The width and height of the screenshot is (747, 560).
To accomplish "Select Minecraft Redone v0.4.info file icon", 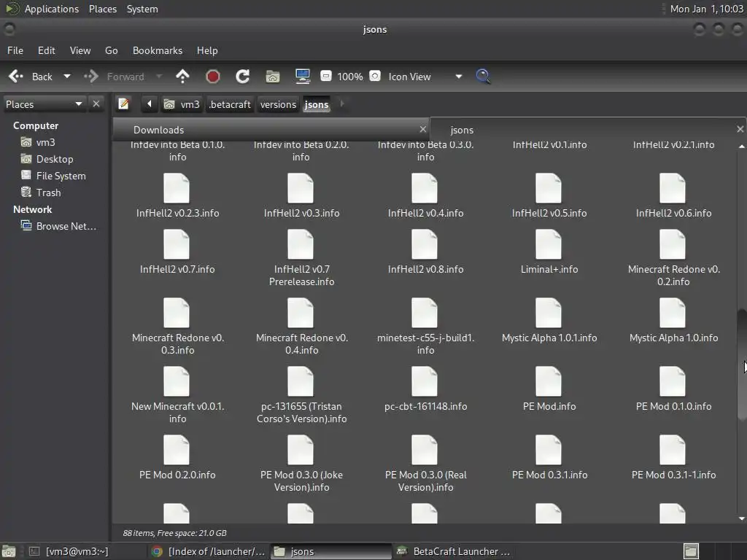I will pos(301,314).
